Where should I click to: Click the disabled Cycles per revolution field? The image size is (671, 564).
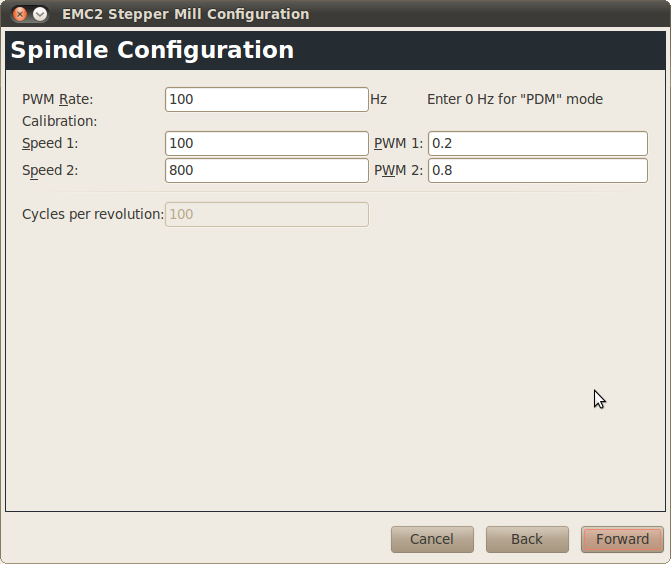pos(267,214)
